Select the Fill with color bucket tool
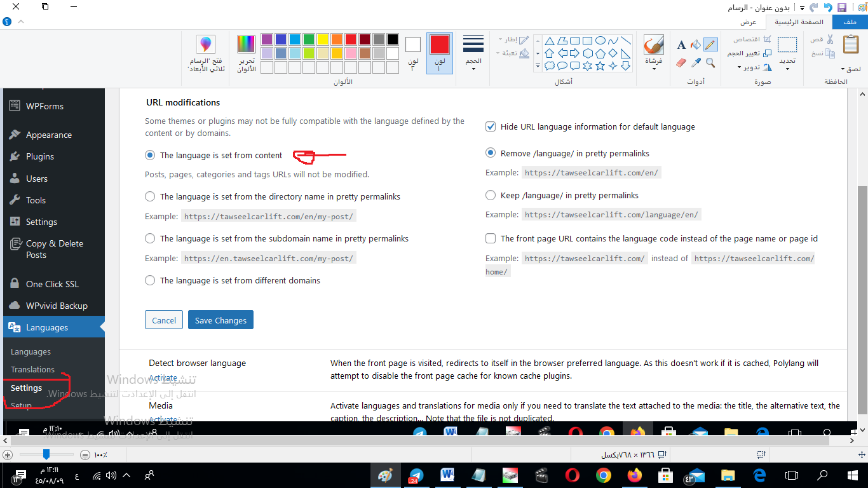This screenshot has height=488, width=868. [696, 44]
